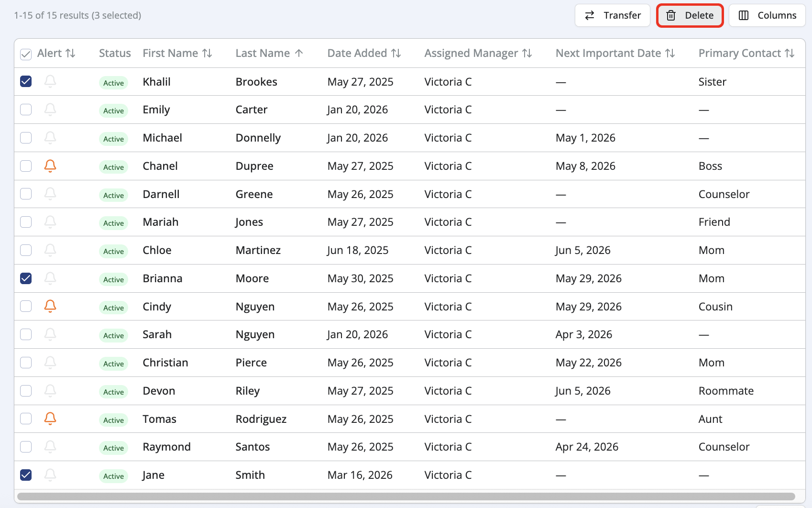Click the bell icon for Emily Carter
The image size is (812, 508).
click(x=50, y=109)
